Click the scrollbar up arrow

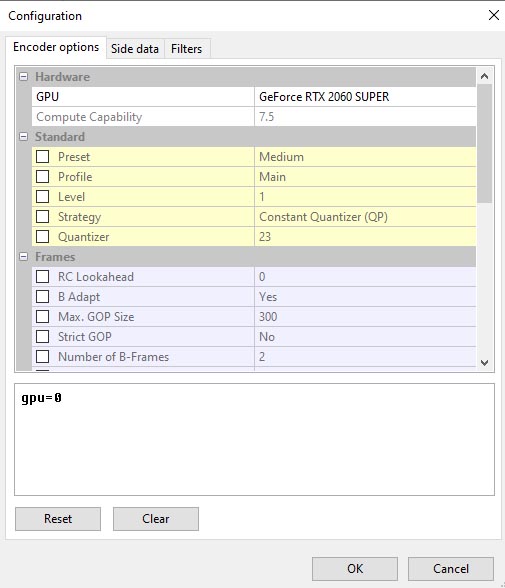pos(484,76)
